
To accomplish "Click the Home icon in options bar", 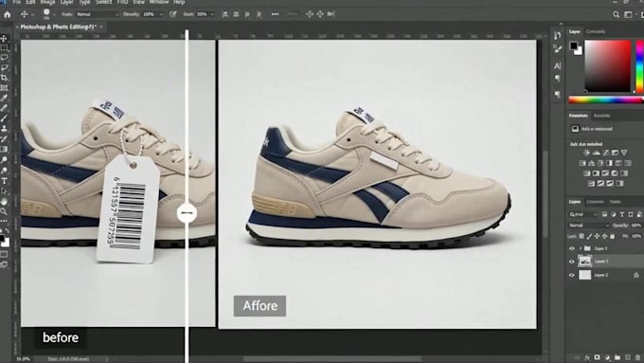I will [8, 14].
